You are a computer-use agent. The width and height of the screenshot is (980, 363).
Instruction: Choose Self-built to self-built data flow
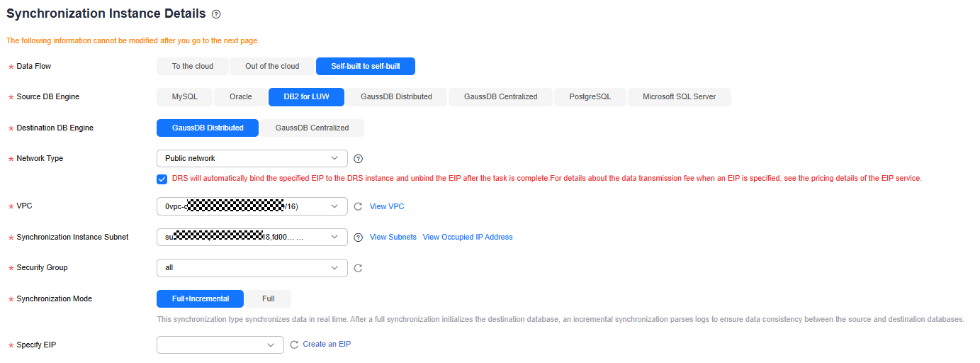[366, 66]
